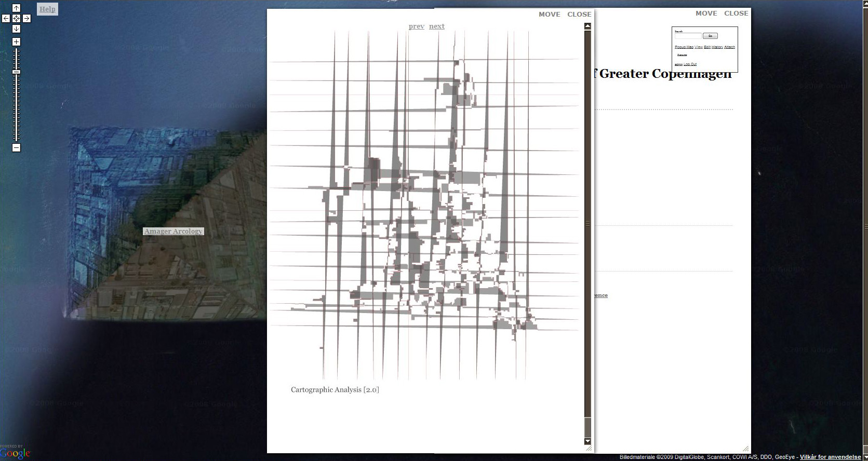
Task: Open the Amager Arcology map label
Action: coord(173,231)
